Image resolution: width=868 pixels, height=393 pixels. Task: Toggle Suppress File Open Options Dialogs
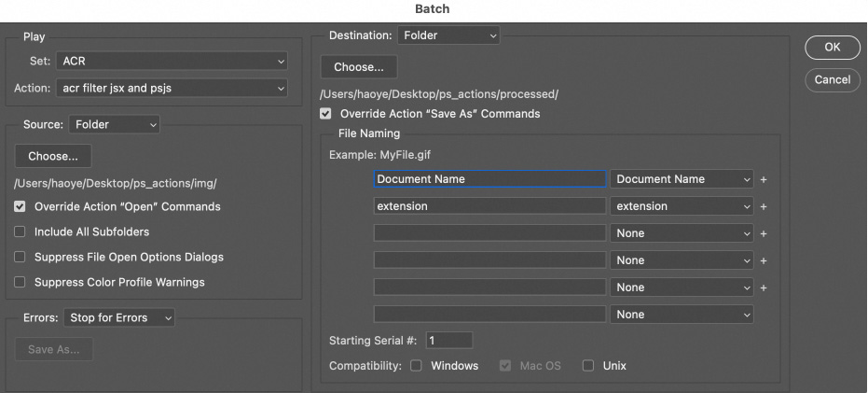click(21, 257)
